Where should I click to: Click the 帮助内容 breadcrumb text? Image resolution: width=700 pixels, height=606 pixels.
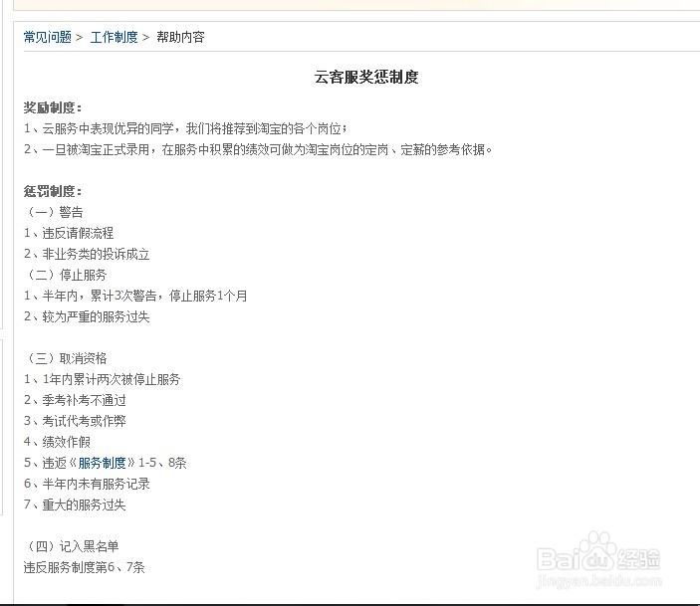(180, 37)
